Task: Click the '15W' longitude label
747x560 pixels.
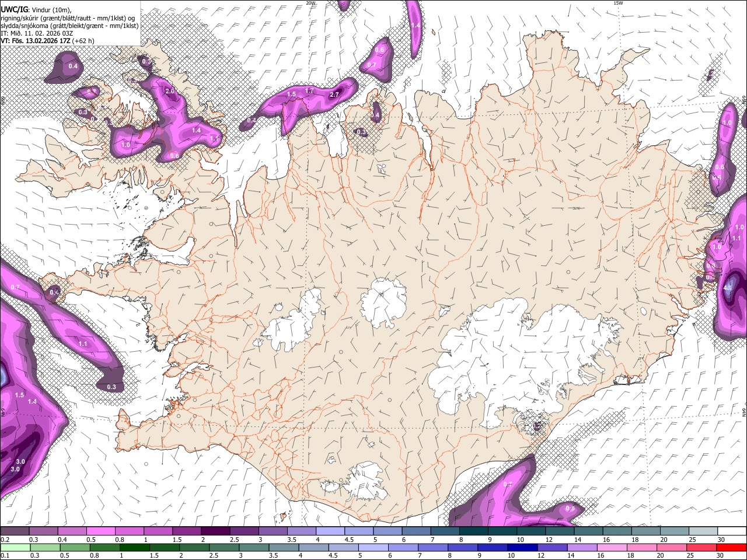Action: pyautogui.click(x=618, y=3)
